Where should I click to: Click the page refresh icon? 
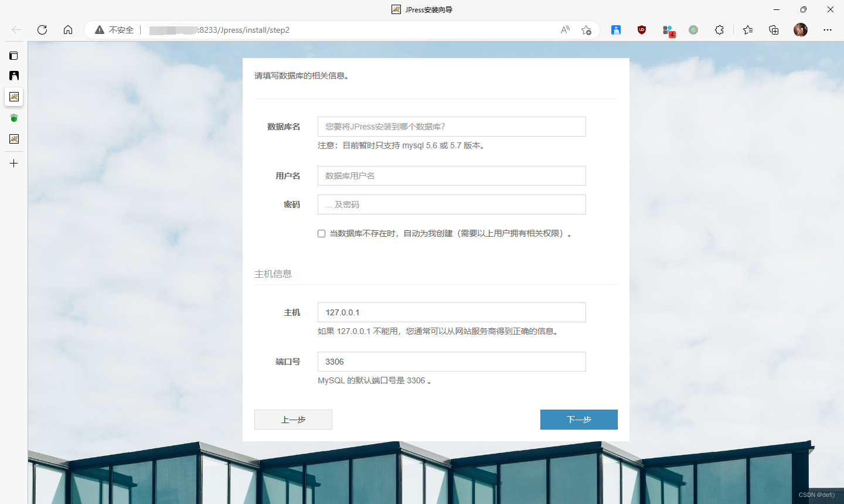click(x=42, y=30)
